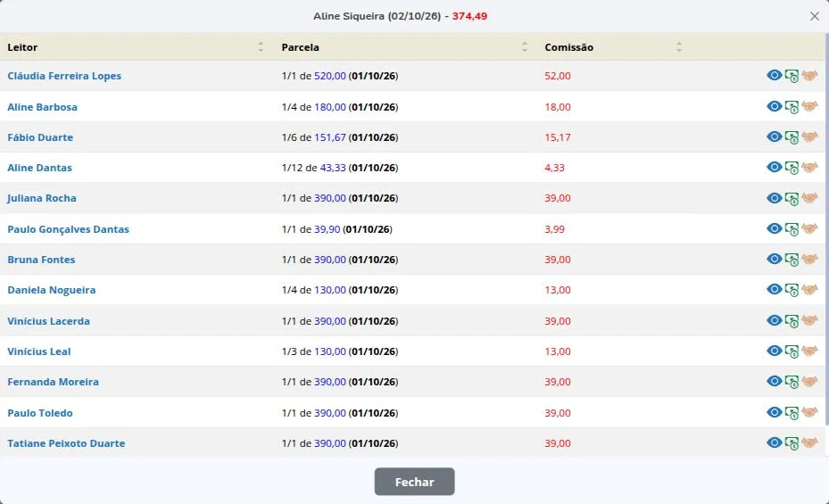Click eye icon for Paulo Toledo
Screen dimensions: 829x504
point(774,412)
